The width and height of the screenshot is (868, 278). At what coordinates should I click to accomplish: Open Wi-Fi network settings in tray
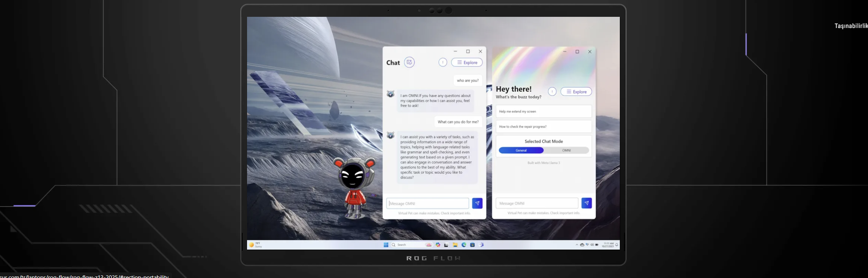click(587, 245)
